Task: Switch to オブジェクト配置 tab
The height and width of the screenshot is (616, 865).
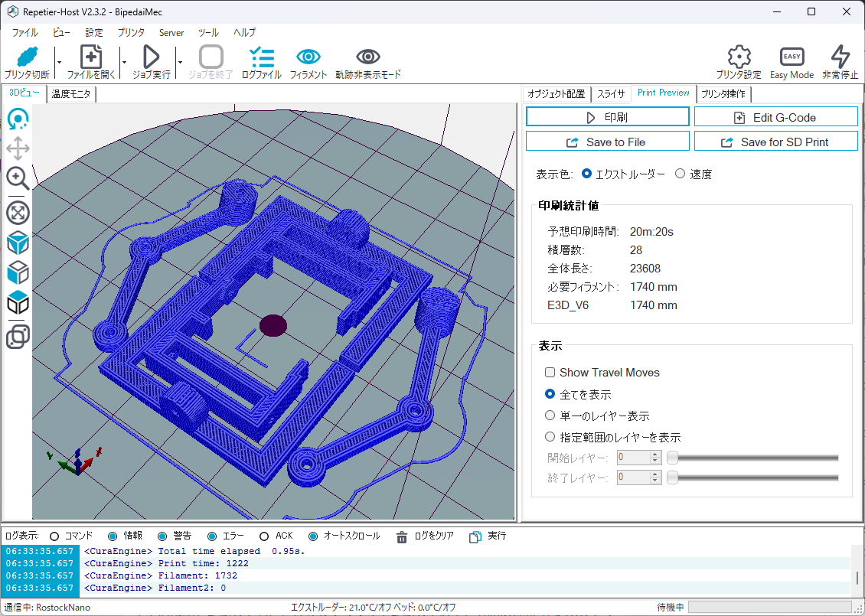Action: point(556,94)
